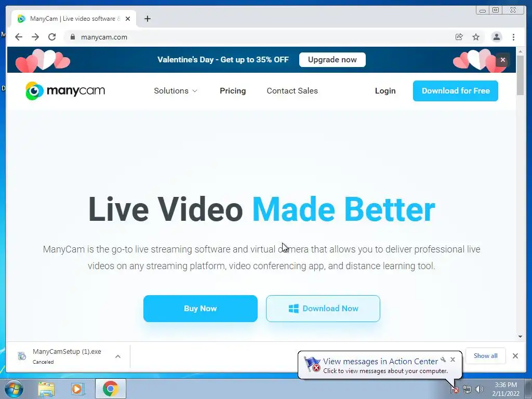Screen dimensions: 532x399
Task: Open the share page icon in address bar
Action: [x=459, y=37]
